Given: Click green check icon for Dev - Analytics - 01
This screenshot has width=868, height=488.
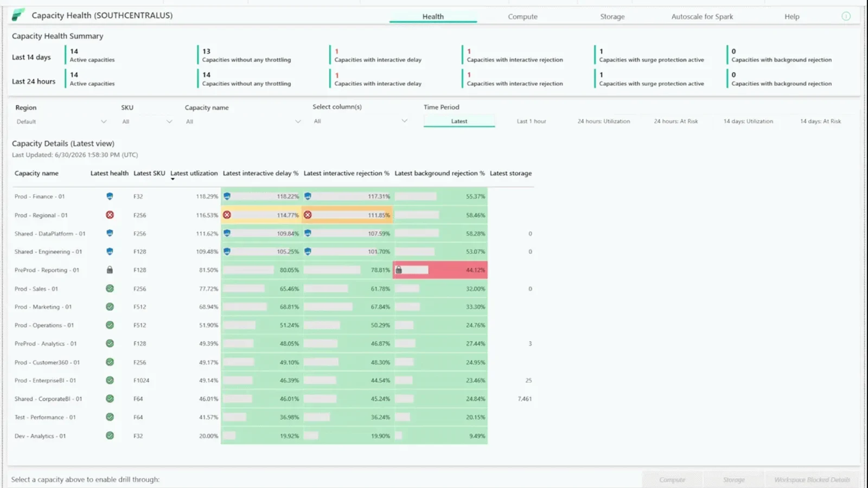Looking at the screenshot, I should (x=110, y=435).
